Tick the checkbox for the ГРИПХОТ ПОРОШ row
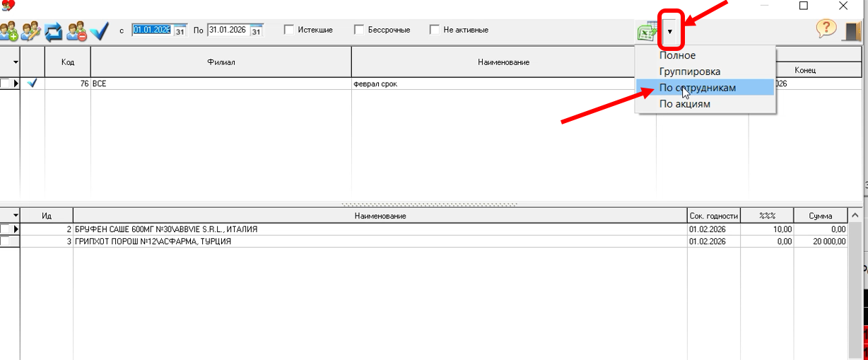Viewport: 868px width, 360px height. pyautogui.click(x=5, y=241)
